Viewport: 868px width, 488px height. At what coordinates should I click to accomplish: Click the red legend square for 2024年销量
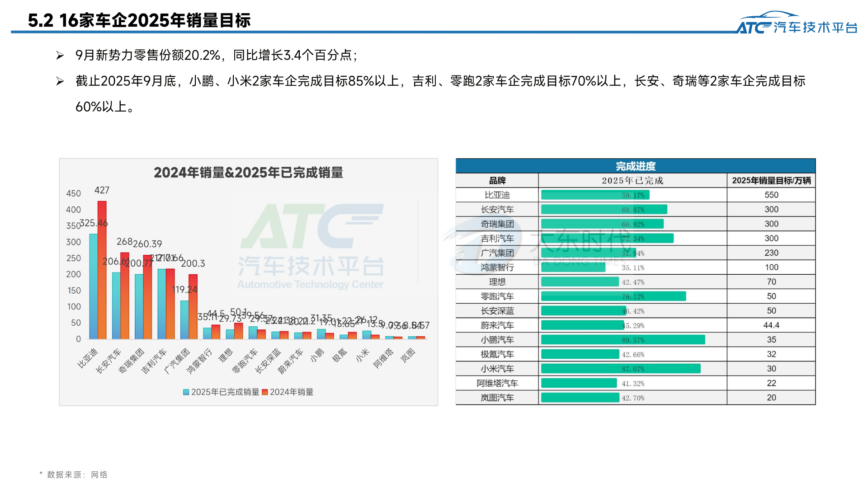pyautogui.click(x=265, y=392)
